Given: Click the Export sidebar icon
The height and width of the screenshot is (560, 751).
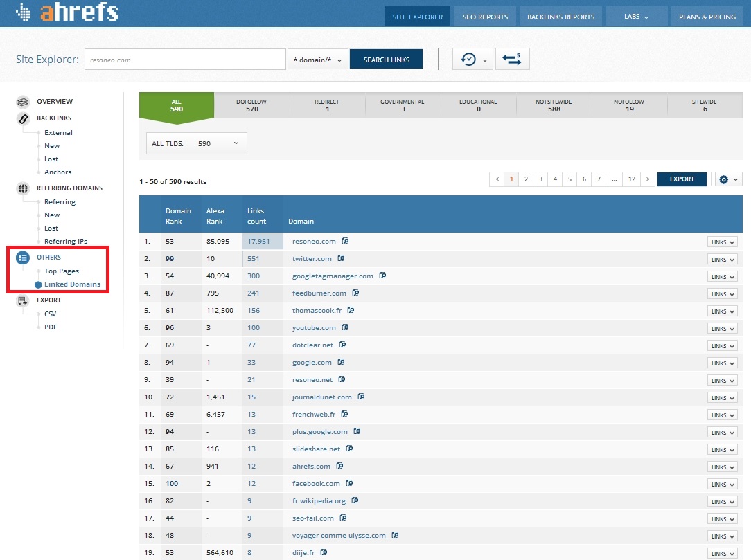Looking at the screenshot, I should tap(22, 300).
